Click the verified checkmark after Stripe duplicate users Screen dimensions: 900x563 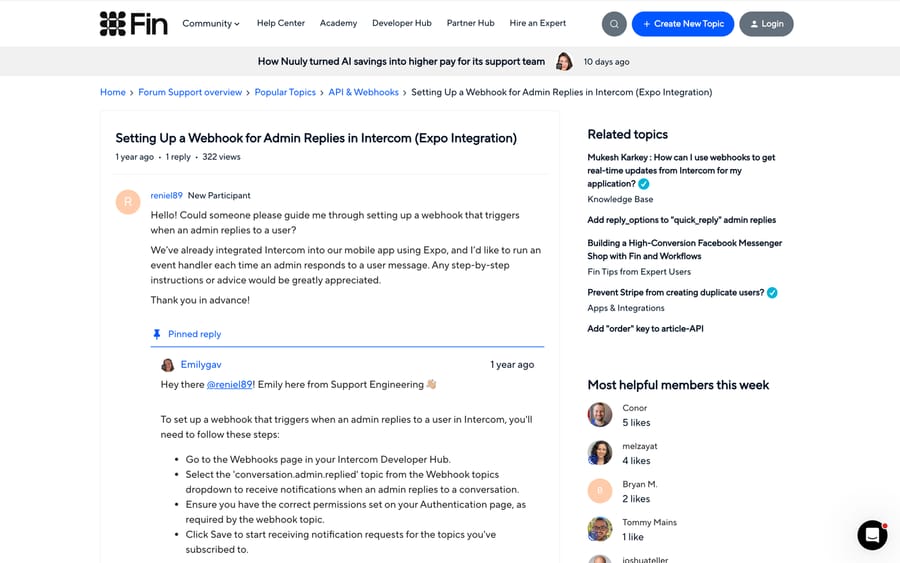click(773, 293)
